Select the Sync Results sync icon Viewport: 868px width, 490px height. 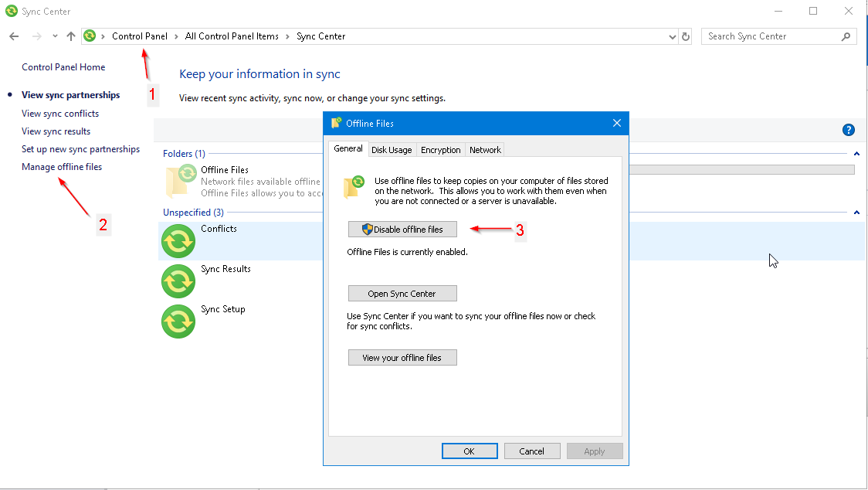[x=178, y=281]
